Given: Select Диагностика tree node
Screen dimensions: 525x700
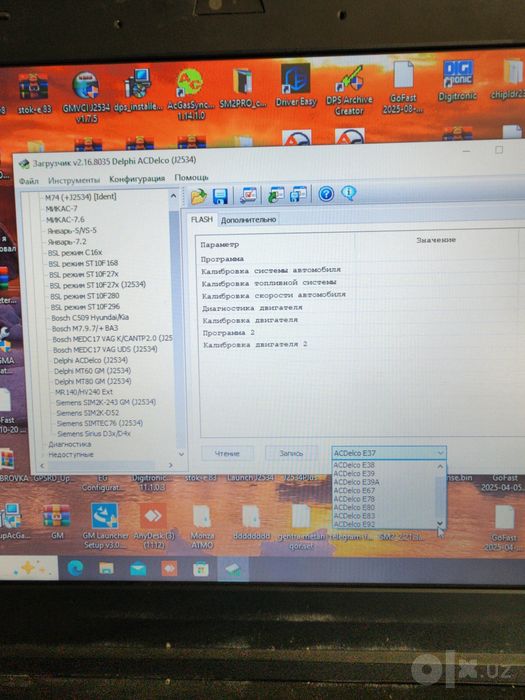Looking at the screenshot, I should coord(70,444).
